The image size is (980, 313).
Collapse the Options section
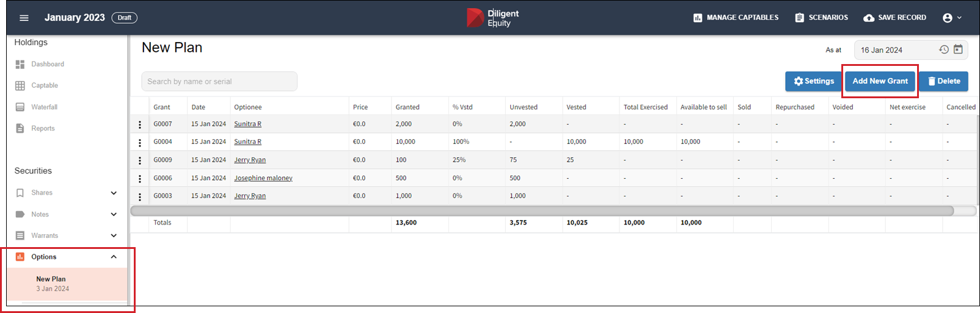[x=114, y=257]
